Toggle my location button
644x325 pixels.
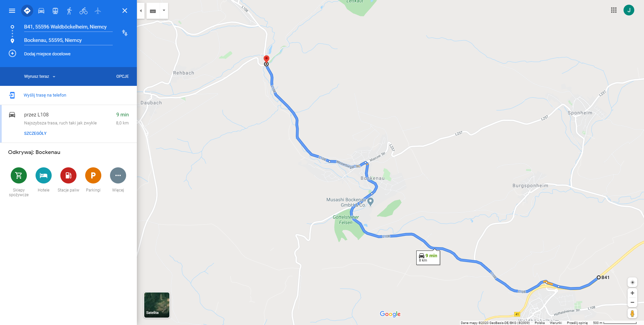(632, 282)
